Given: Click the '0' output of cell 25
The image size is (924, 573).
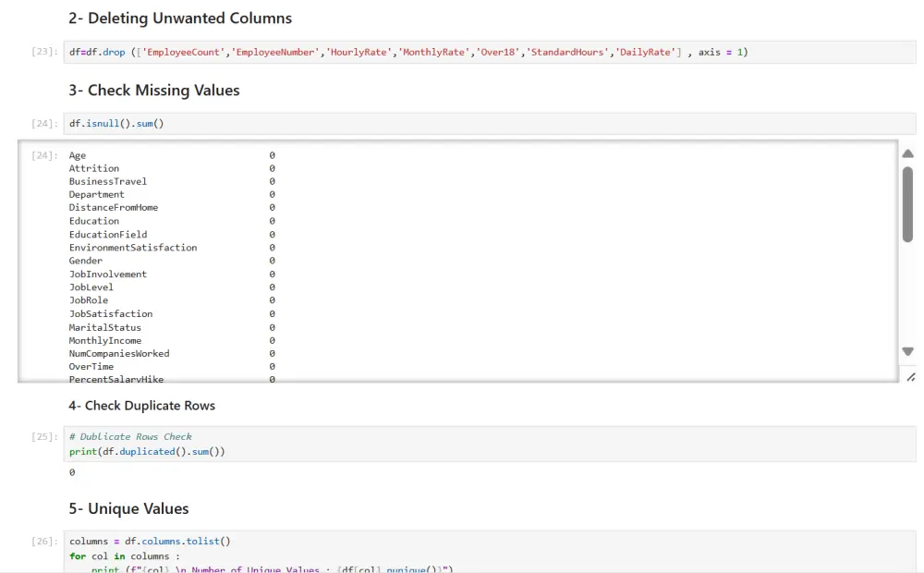Looking at the screenshot, I should (72, 472).
